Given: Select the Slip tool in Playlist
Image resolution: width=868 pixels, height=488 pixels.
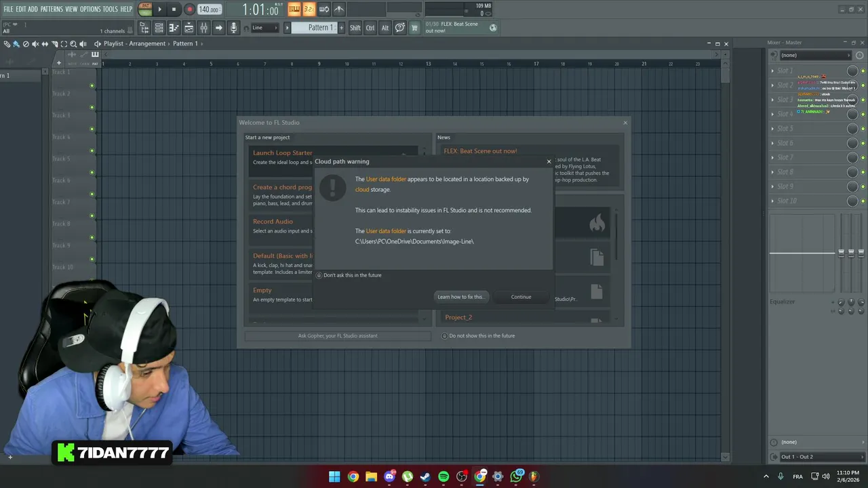Looking at the screenshot, I should (45, 44).
